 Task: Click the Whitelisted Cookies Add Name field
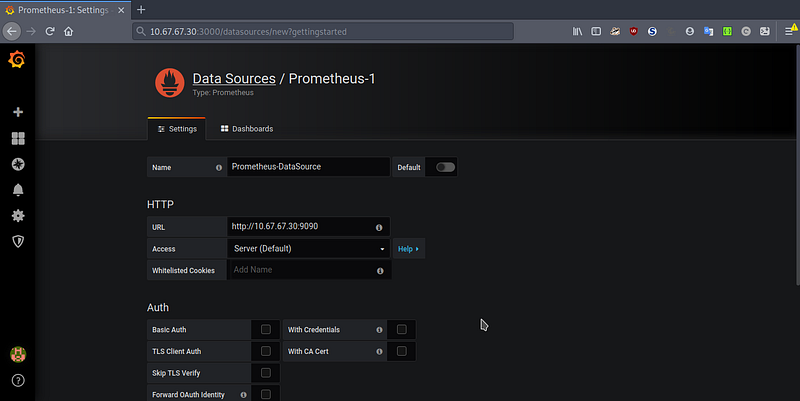[309, 270]
